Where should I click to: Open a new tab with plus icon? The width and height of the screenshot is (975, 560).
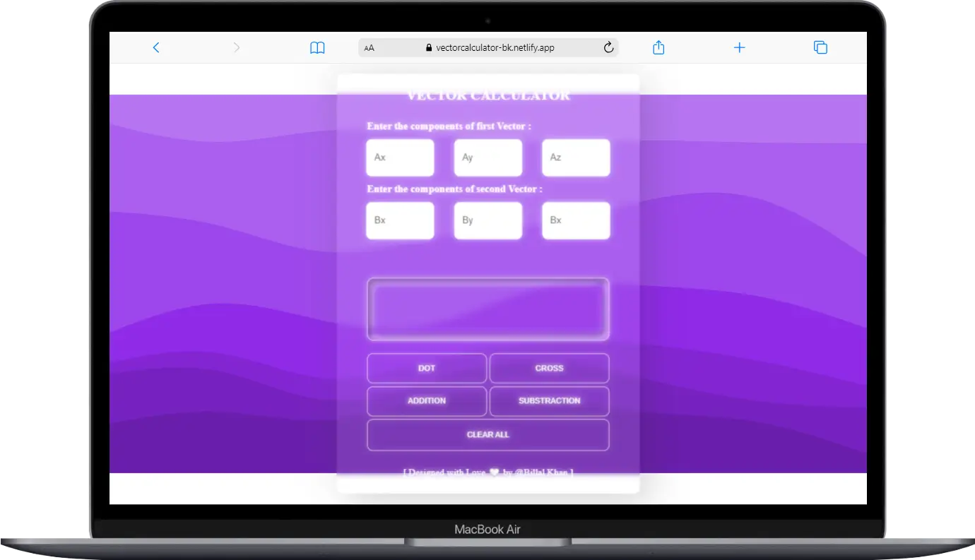739,47
